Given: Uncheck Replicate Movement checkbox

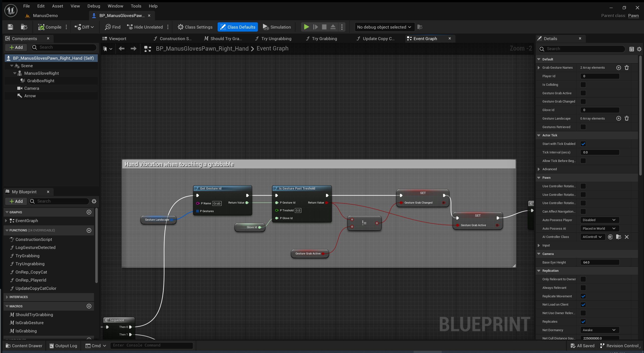Looking at the screenshot, I should [583, 296].
